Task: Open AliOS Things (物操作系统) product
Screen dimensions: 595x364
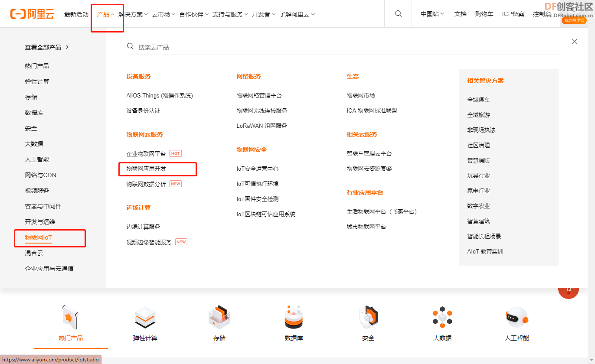Action: 160,95
